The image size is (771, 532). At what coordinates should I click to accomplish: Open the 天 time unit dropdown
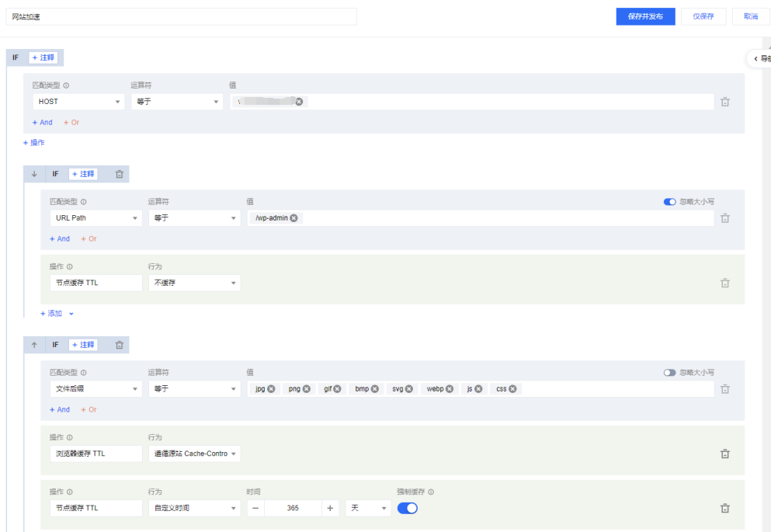367,507
